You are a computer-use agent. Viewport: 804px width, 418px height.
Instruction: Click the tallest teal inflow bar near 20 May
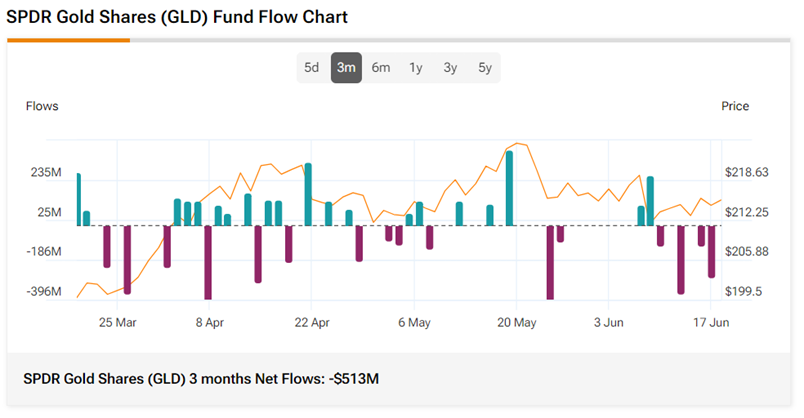[510, 188]
